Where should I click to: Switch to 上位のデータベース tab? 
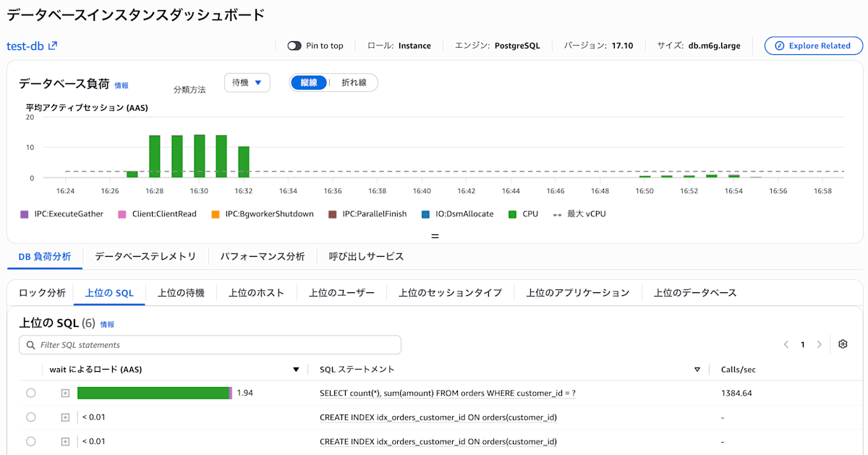pyautogui.click(x=695, y=293)
